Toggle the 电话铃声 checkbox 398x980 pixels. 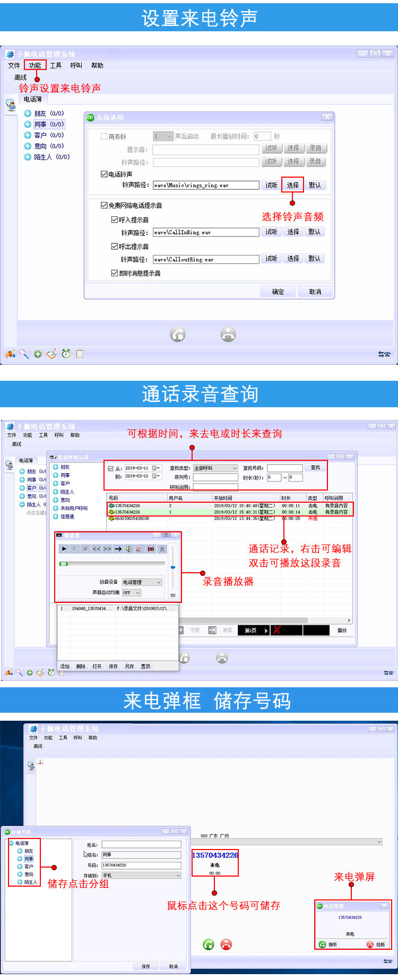point(105,174)
